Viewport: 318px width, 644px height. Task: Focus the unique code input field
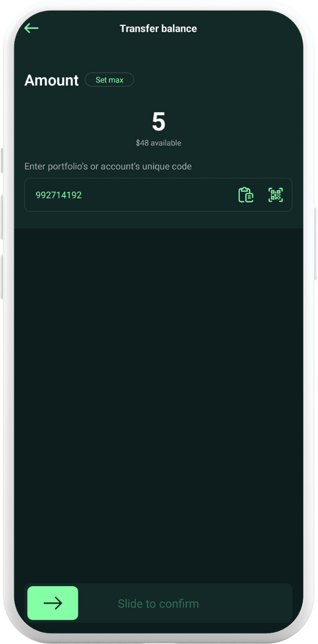click(x=158, y=195)
